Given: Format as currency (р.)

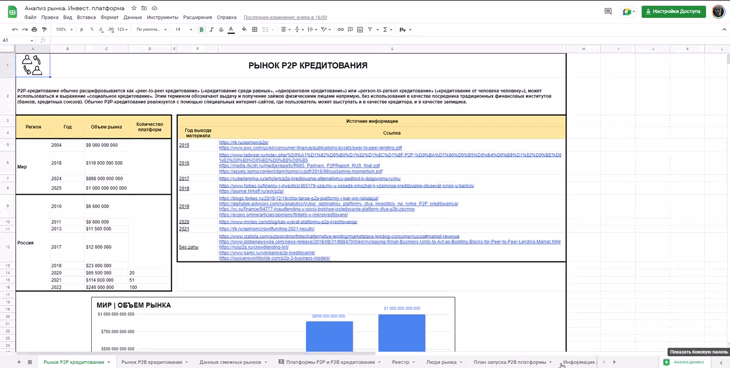Looking at the screenshot, I should pyautogui.click(x=82, y=29).
